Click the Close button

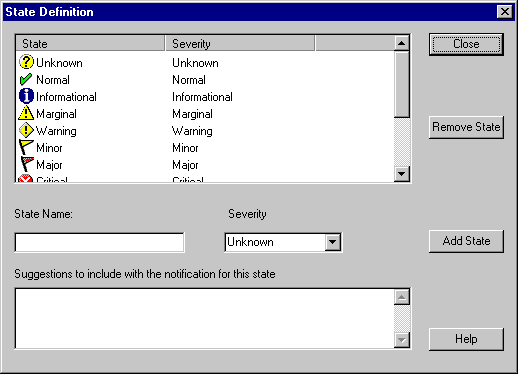pyautogui.click(x=466, y=44)
